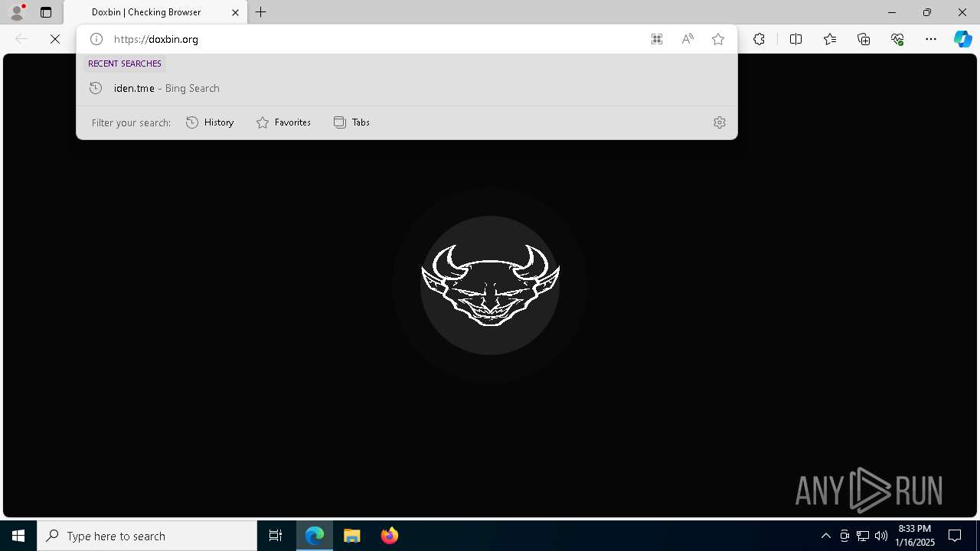Open the Favorites panel
980x551 pixels.
(x=830, y=39)
